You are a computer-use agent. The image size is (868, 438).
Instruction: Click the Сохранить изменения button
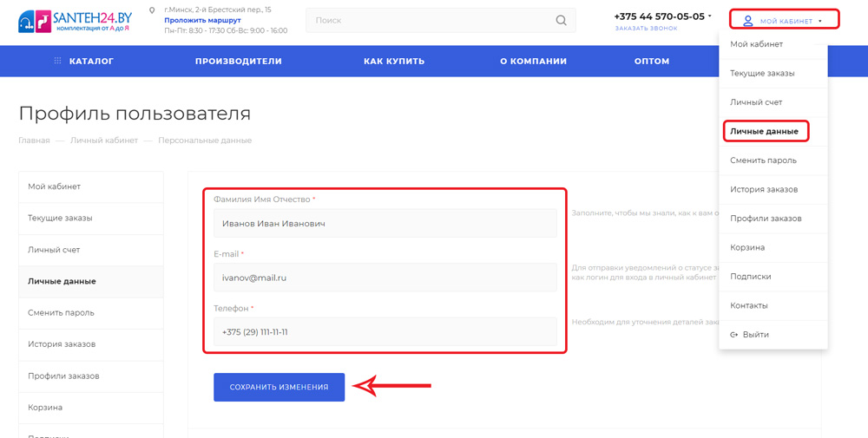(279, 387)
